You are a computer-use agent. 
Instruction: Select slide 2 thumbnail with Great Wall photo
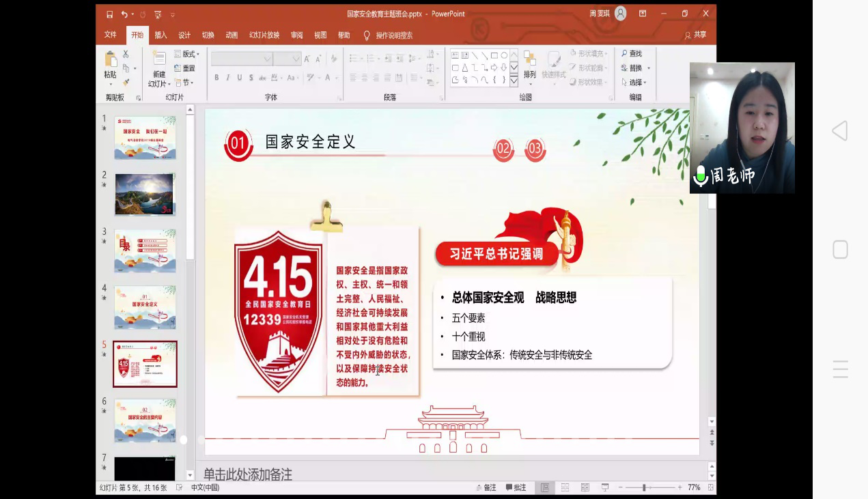tap(145, 194)
